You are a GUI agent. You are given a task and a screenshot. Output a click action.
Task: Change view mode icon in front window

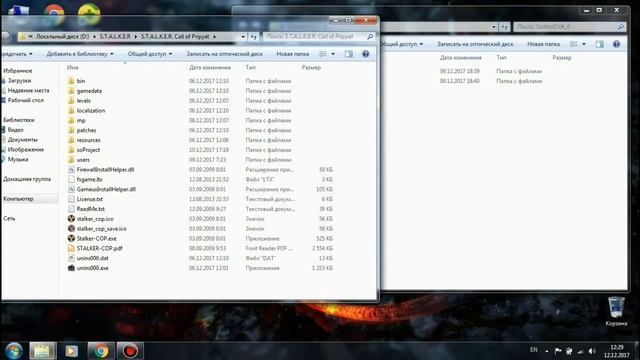click(323, 54)
